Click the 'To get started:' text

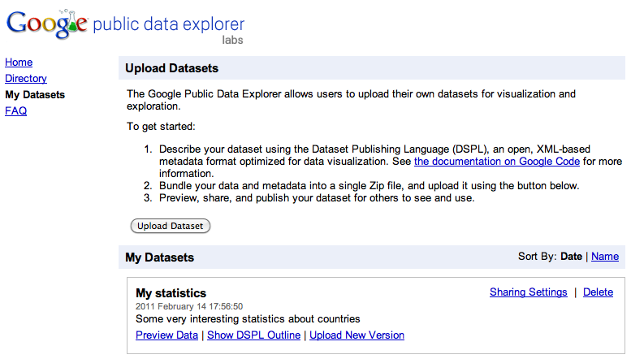pos(161,127)
